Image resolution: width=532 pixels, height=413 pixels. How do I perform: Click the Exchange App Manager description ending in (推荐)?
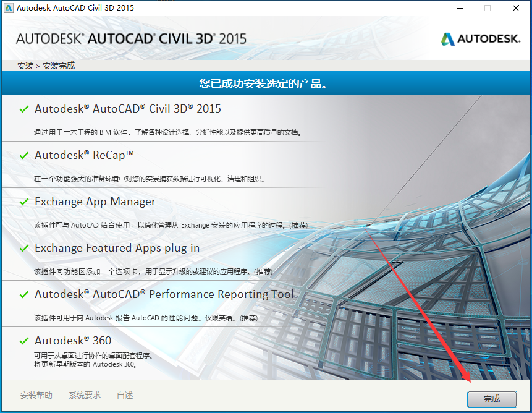pos(171,225)
